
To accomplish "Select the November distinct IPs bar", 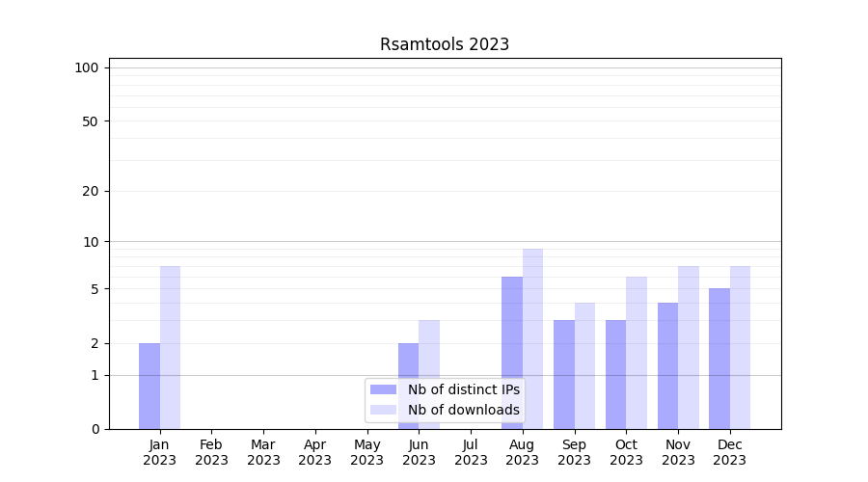I will [667, 365].
